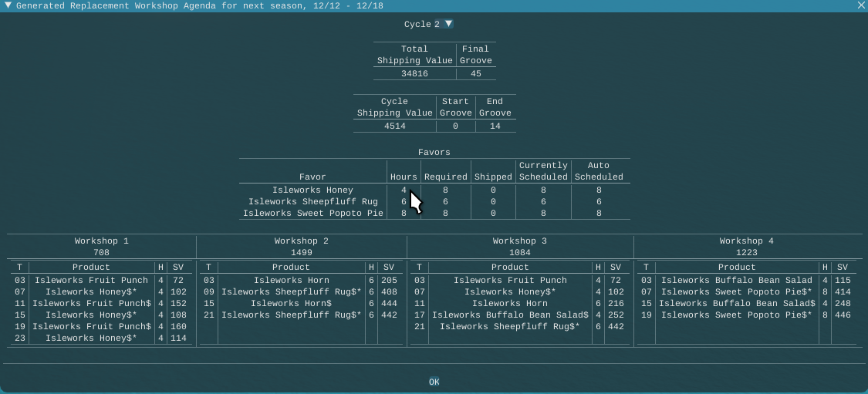This screenshot has width=868, height=394.
Task: Click the Favors table title
Action: 434,152
